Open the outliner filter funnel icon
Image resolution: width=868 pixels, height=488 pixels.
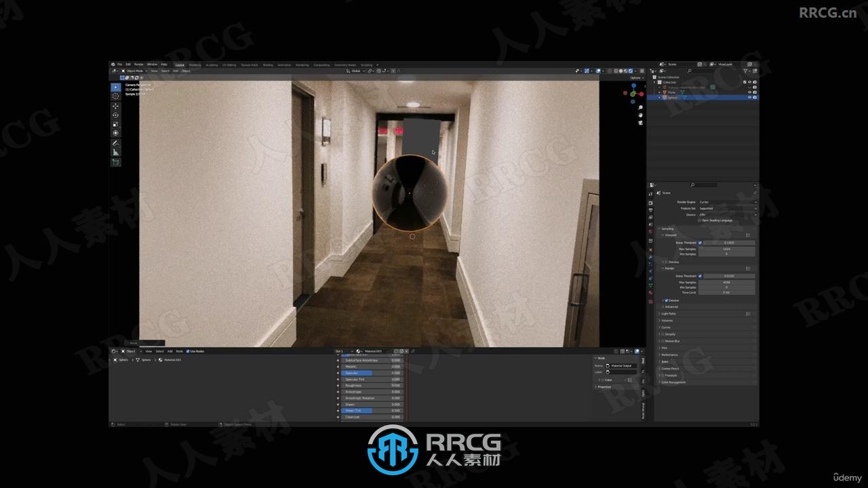coord(747,70)
